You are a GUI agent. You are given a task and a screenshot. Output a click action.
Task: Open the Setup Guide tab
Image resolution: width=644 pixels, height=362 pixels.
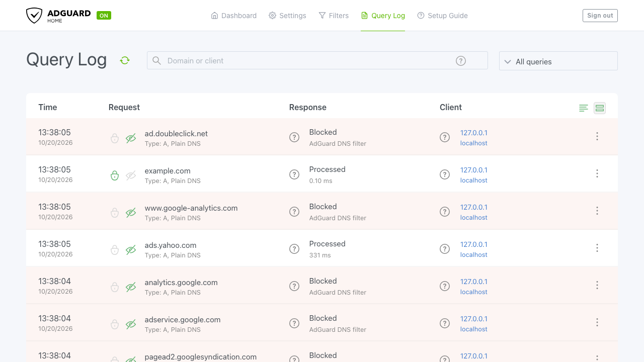[x=443, y=16]
